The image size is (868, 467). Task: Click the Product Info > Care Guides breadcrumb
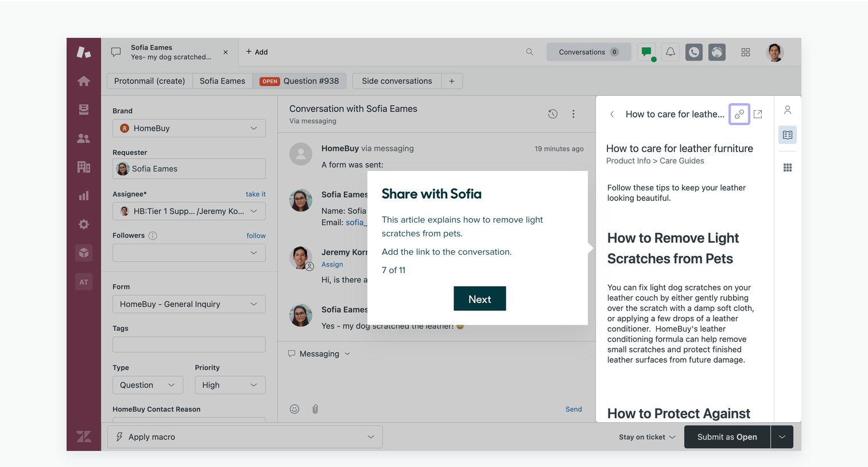[655, 161]
